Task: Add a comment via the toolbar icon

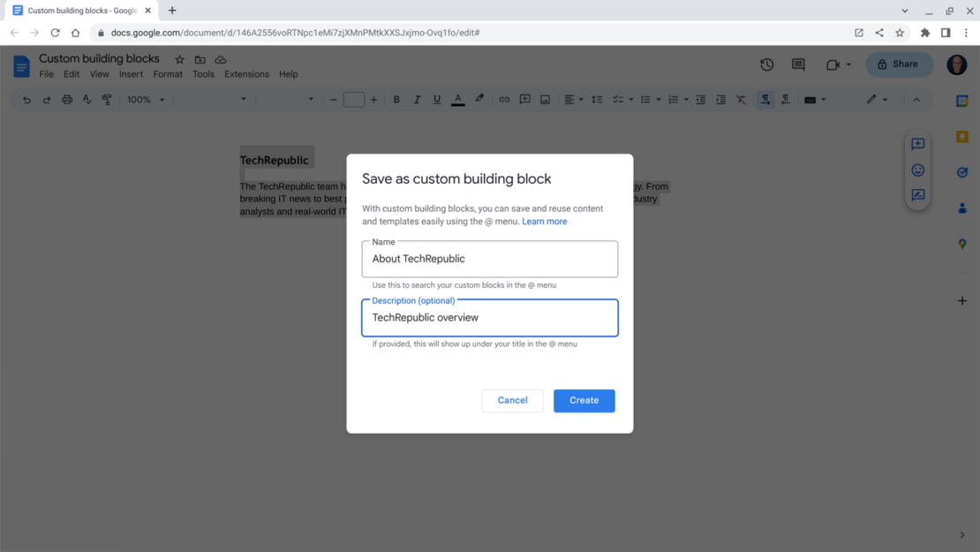Action: (524, 99)
